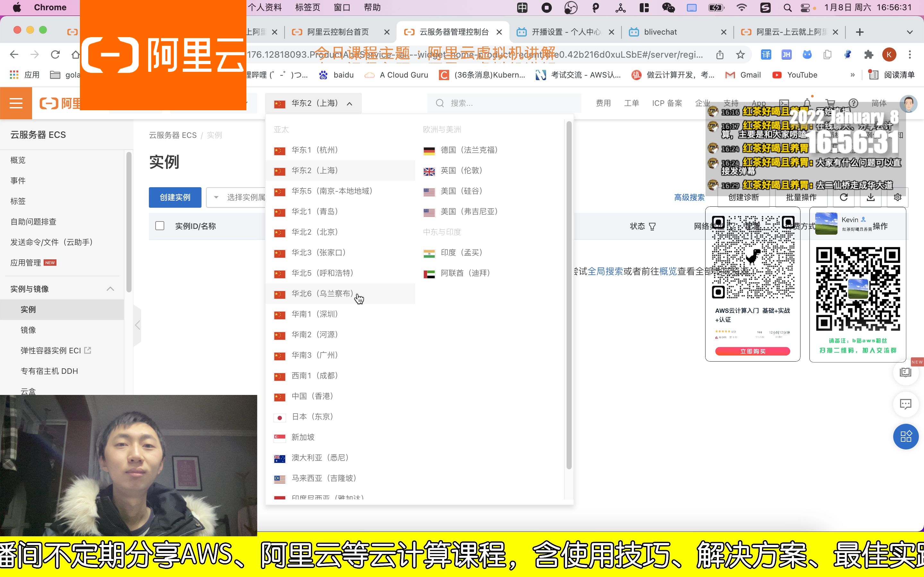
Task: Click the refresh icon in instance toolbar
Action: [x=843, y=197]
